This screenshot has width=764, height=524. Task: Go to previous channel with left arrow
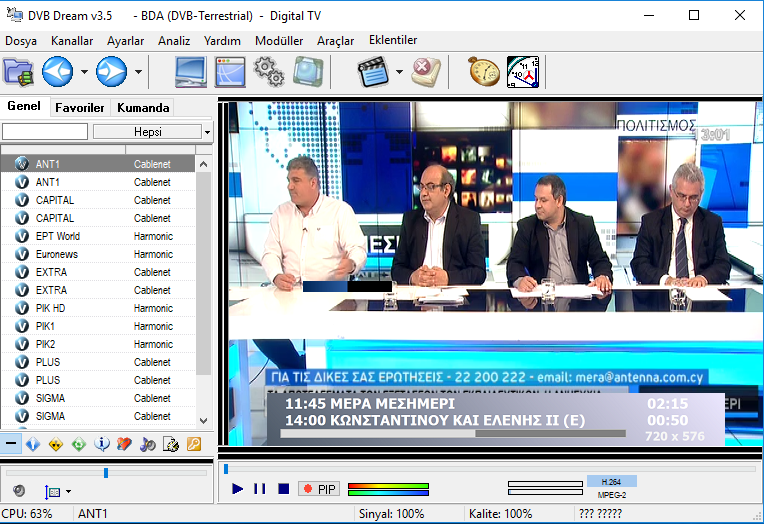(x=57, y=72)
